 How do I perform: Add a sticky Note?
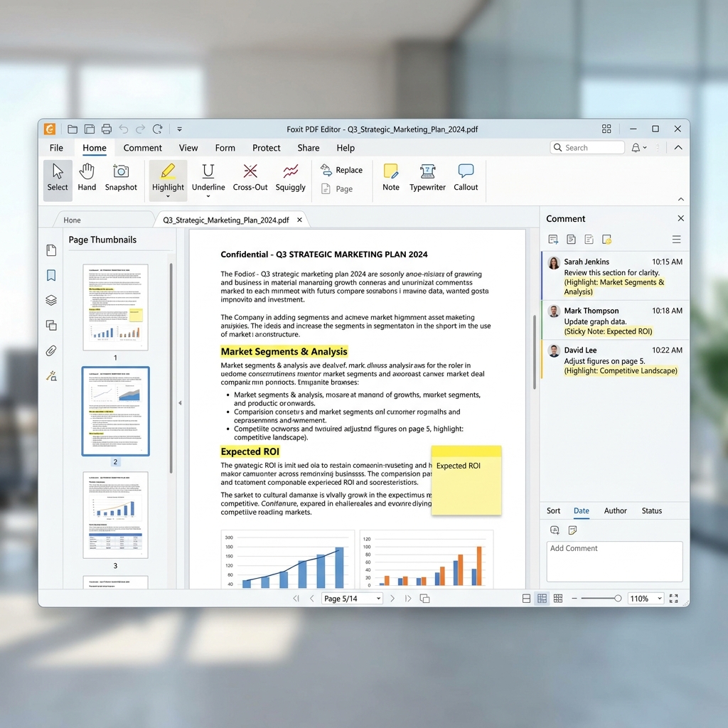391,178
